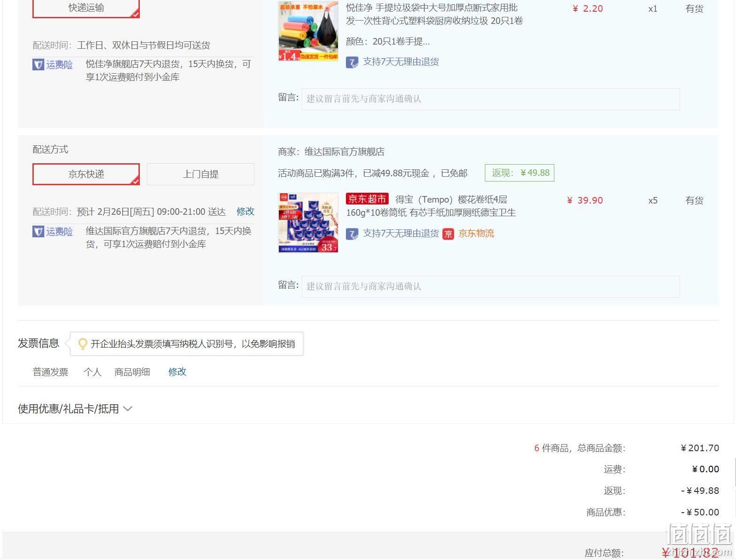Click the 返现: ¥49.88 green tag
This screenshot has width=736, height=560.
pyautogui.click(x=520, y=173)
